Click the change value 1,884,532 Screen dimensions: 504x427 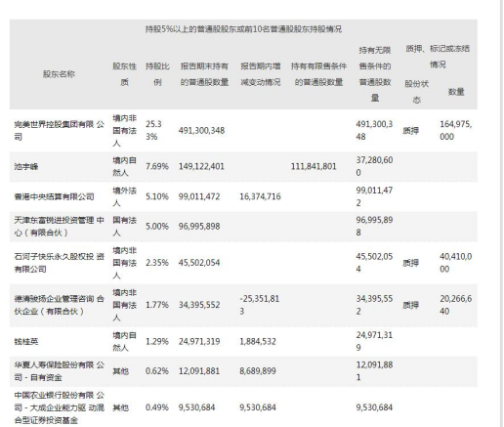click(x=258, y=341)
